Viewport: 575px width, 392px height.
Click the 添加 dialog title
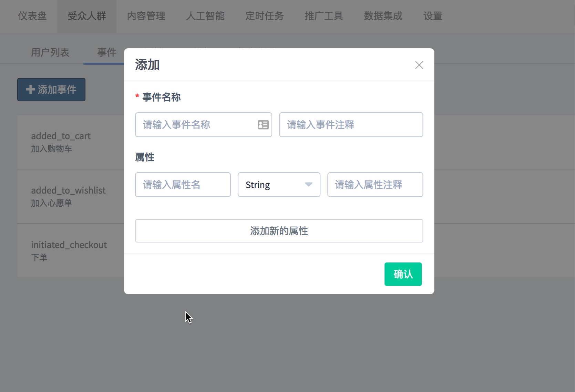(147, 65)
